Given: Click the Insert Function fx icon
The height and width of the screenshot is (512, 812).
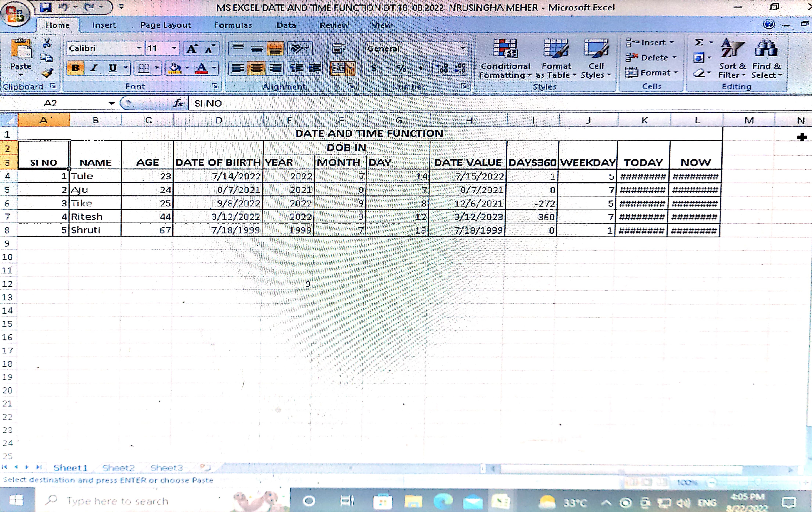Looking at the screenshot, I should pyautogui.click(x=178, y=103).
